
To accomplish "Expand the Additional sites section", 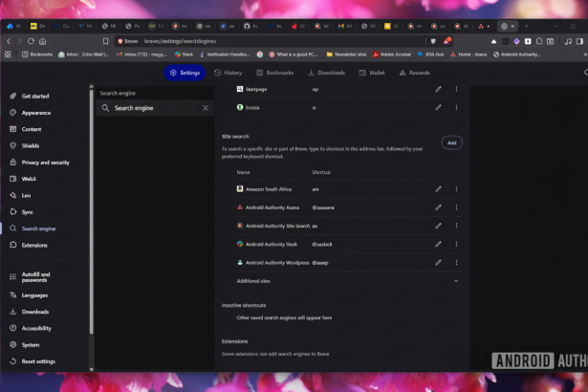I will [x=456, y=281].
